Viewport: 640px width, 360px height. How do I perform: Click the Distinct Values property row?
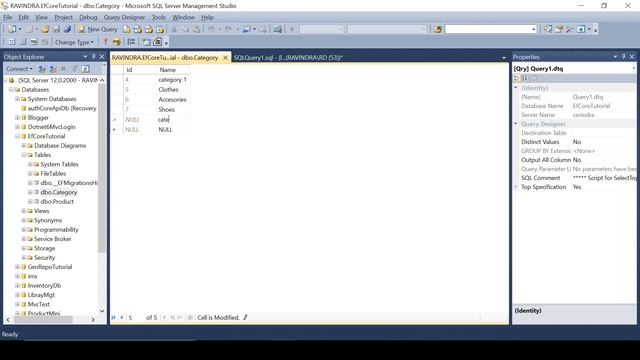pos(577,142)
